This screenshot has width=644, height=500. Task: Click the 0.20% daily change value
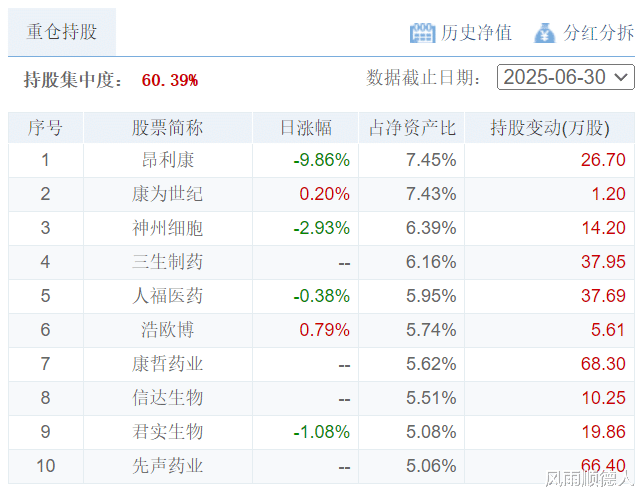coord(324,194)
